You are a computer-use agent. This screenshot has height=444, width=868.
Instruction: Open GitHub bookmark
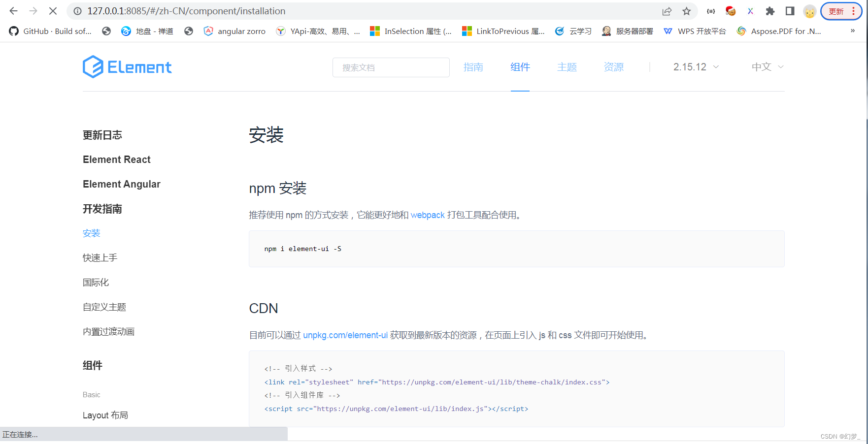coord(50,31)
